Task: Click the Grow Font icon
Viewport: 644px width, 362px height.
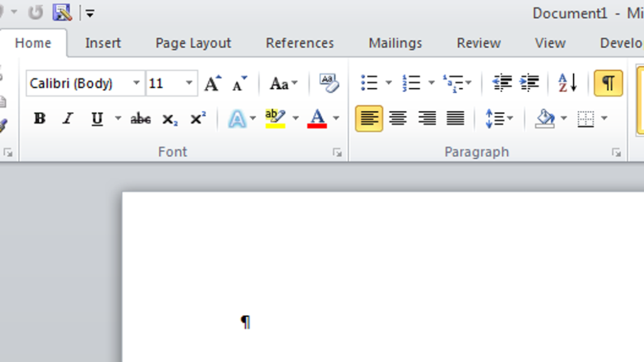Action: 213,84
